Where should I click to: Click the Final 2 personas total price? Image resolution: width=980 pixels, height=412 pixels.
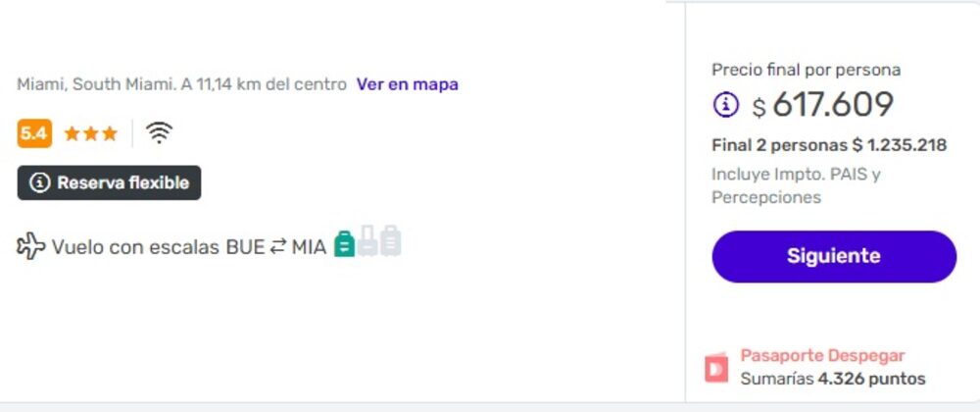coord(829,145)
